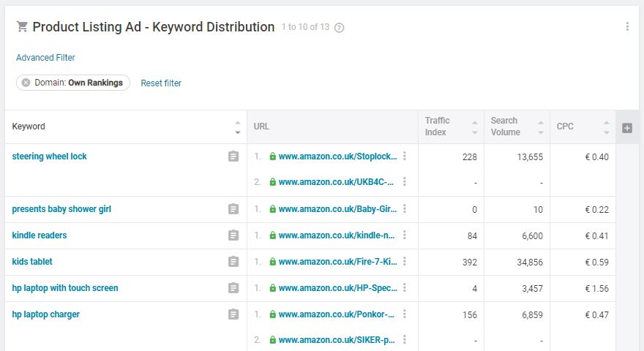Open three-dot menu beside HP-Spec URL

click(x=405, y=287)
